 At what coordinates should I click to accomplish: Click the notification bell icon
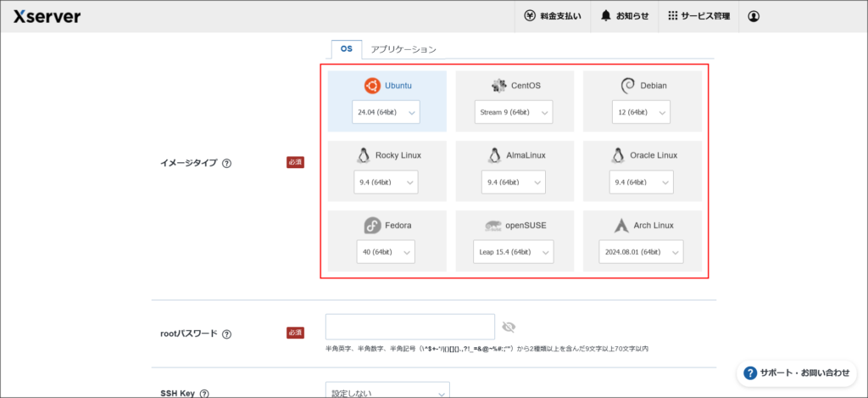pos(606,16)
